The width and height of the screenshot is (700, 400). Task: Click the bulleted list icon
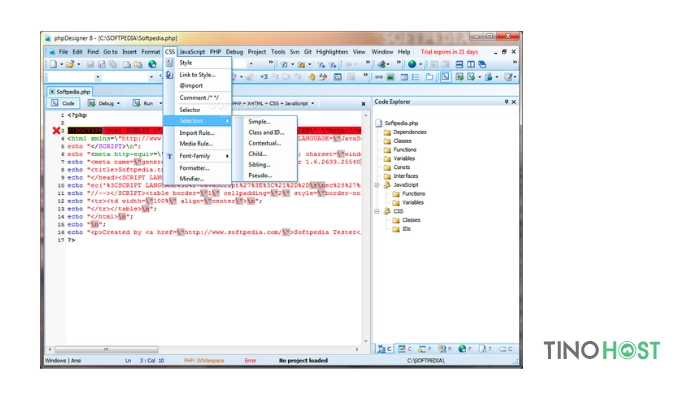click(x=416, y=77)
